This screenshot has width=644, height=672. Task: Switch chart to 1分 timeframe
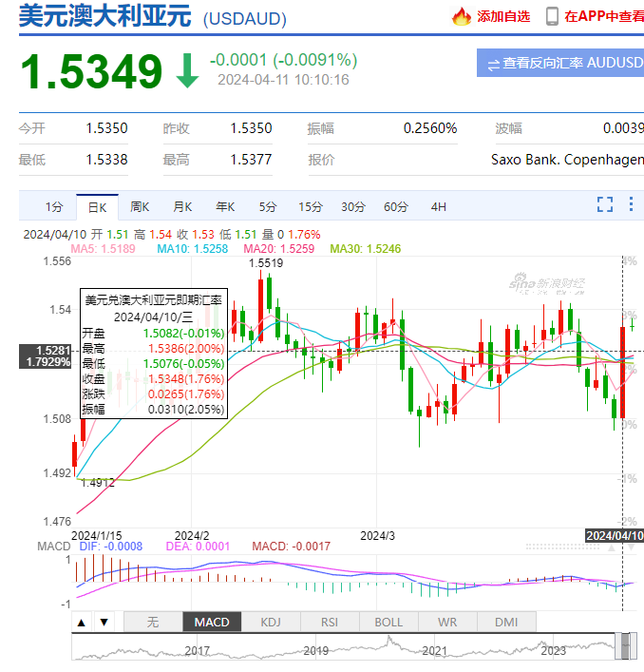(x=55, y=206)
